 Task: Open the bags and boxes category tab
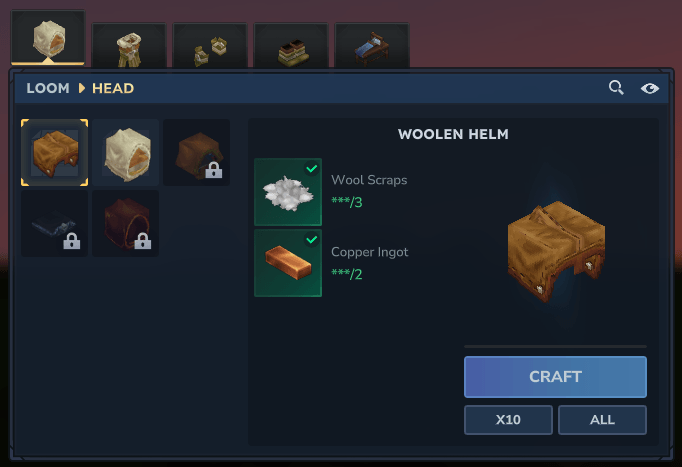(210, 46)
